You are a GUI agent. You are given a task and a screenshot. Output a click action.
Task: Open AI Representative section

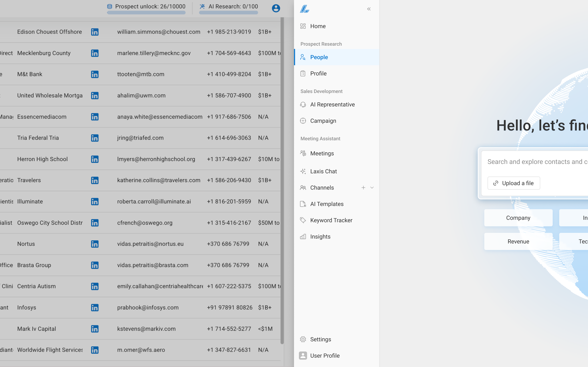[x=332, y=105]
